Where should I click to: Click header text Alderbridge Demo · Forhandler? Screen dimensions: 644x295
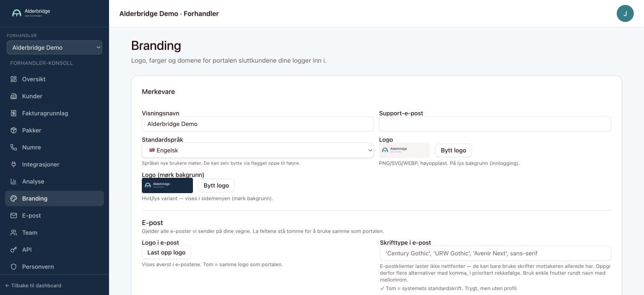click(x=169, y=14)
